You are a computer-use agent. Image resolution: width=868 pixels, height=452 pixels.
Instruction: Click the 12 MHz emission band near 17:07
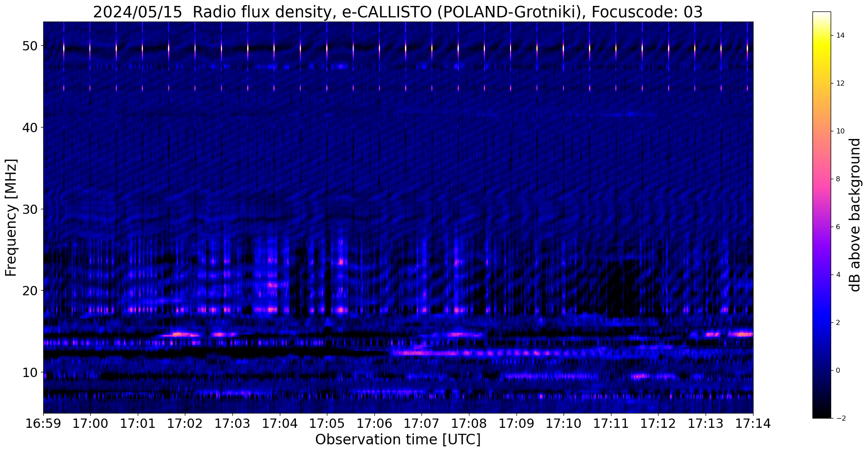pos(424,352)
